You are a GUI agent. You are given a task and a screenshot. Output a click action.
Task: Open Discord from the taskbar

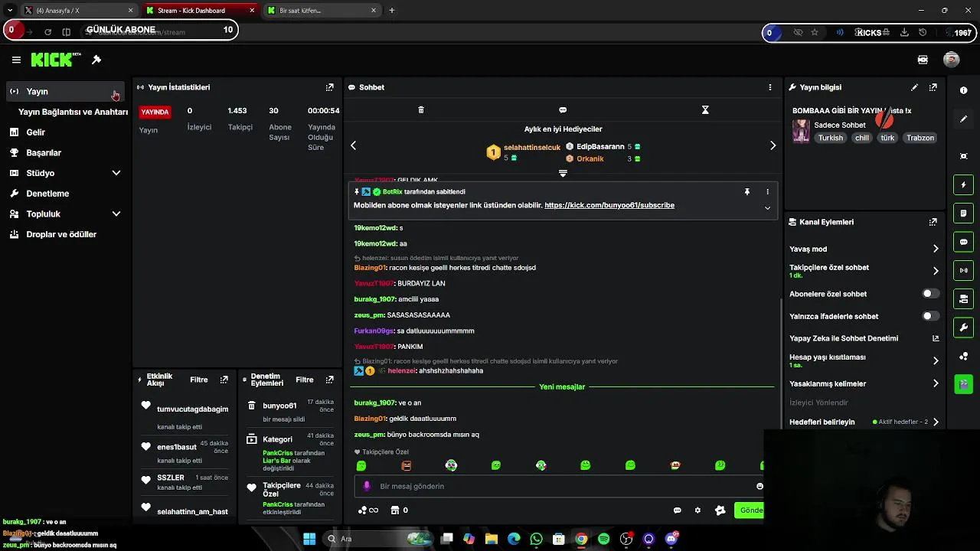pyautogui.click(x=671, y=539)
